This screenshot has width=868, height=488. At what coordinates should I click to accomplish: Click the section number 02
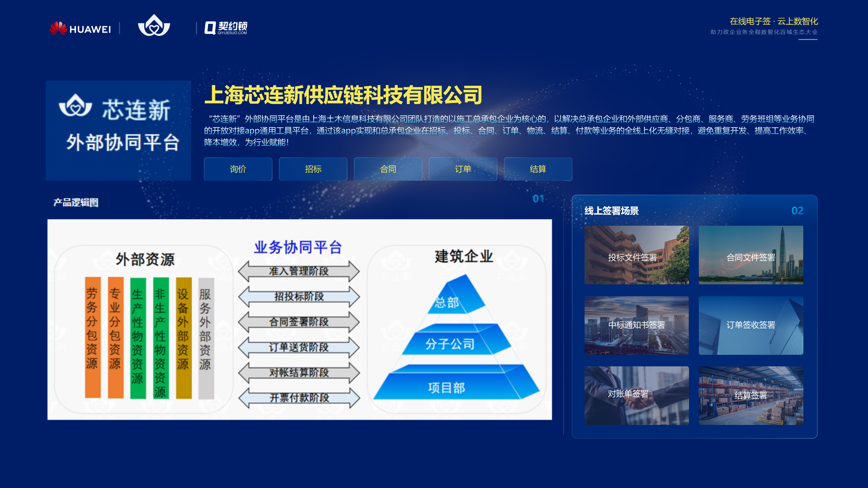tap(797, 210)
